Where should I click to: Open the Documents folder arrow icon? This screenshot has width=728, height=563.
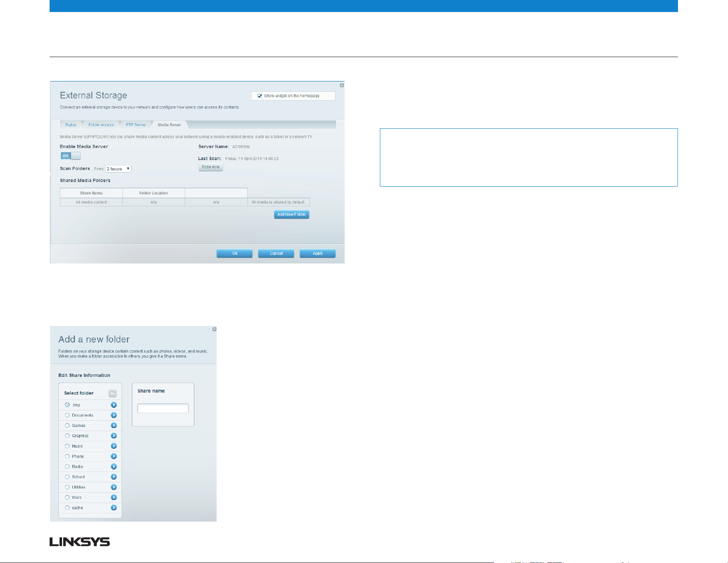pos(114,415)
